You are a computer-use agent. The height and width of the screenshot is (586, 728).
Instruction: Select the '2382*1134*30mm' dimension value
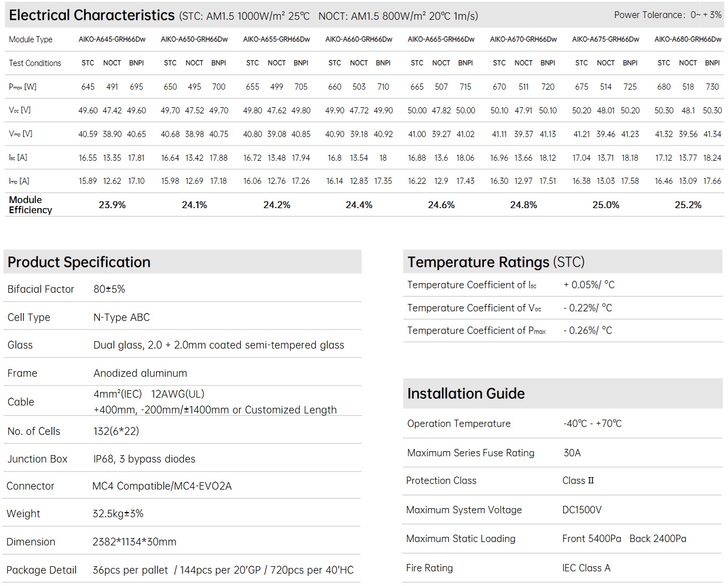[134, 542]
